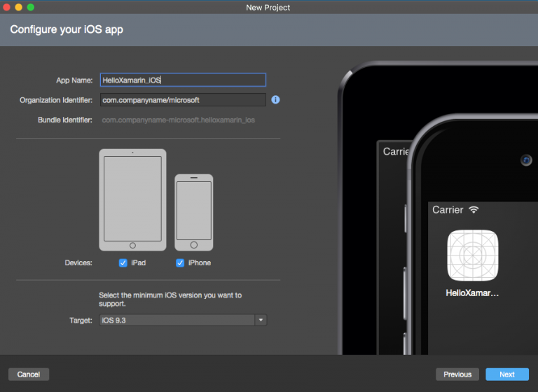Viewport: 538px width, 392px height.
Task: Click the Target dropdown arrow button
Action: (x=261, y=321)
